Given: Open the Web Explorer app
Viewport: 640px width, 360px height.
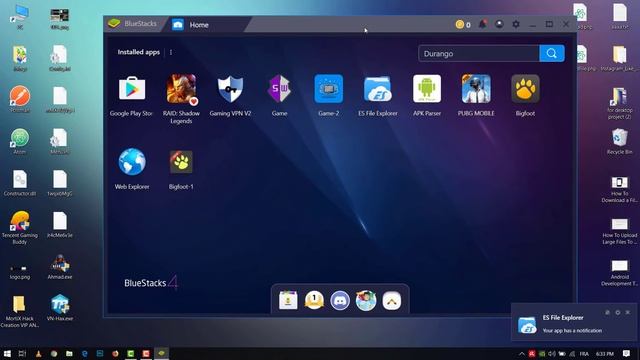Looking at the screenshot, I should (x=132, y=162).
